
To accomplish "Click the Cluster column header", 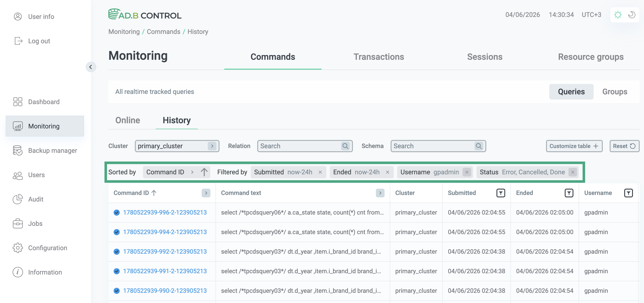I will point(405,193).
